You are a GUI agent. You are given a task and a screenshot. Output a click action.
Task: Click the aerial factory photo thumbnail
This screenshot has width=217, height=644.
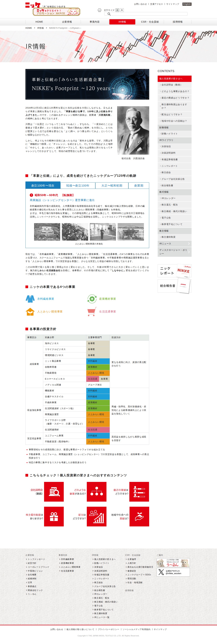click(47, 232)
